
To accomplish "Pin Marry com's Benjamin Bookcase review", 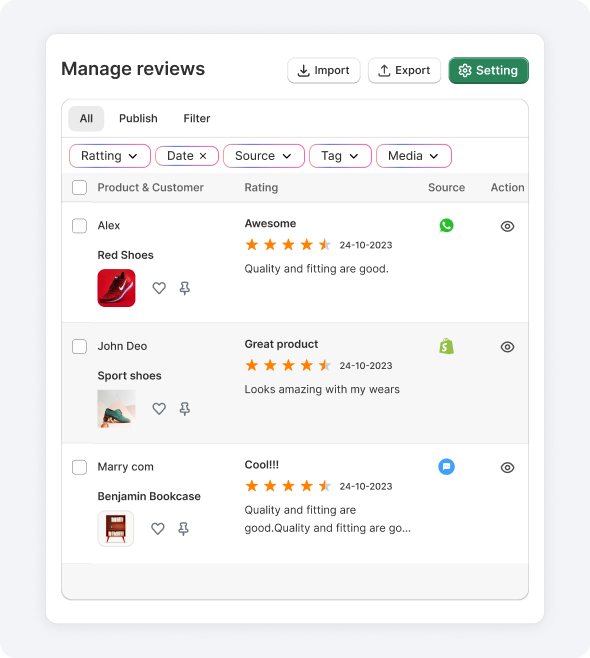I will pyautogui.click(x=183, y=529).
